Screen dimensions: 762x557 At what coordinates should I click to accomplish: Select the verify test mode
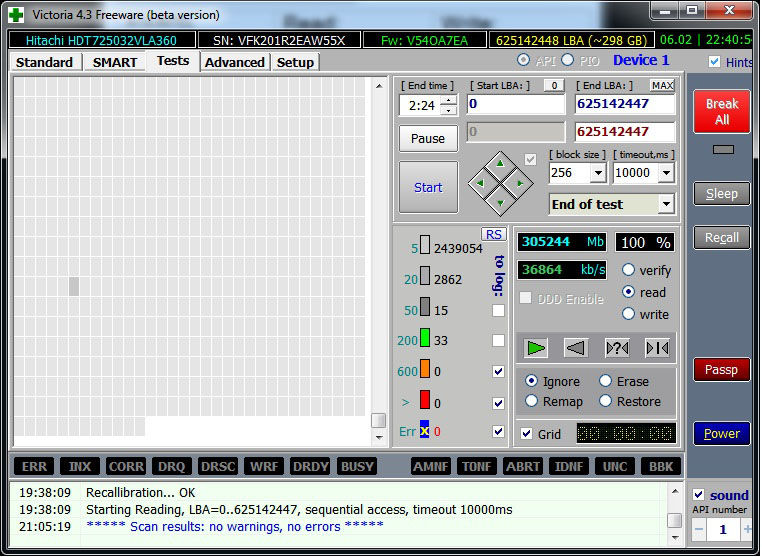click(x=628, y=269)
